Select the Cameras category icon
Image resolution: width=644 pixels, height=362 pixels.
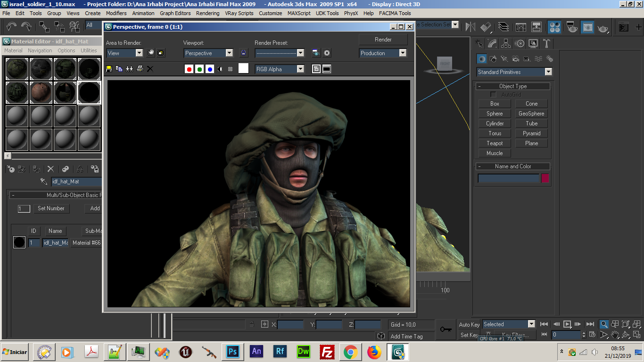(516, 59)
